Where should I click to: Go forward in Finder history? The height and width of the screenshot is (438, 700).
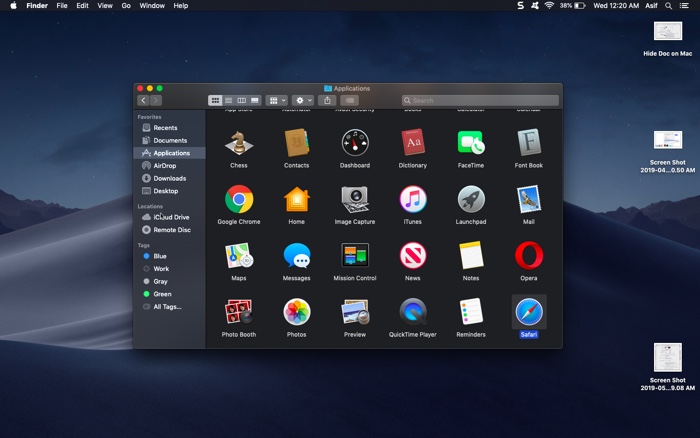(x=156, y=100)
